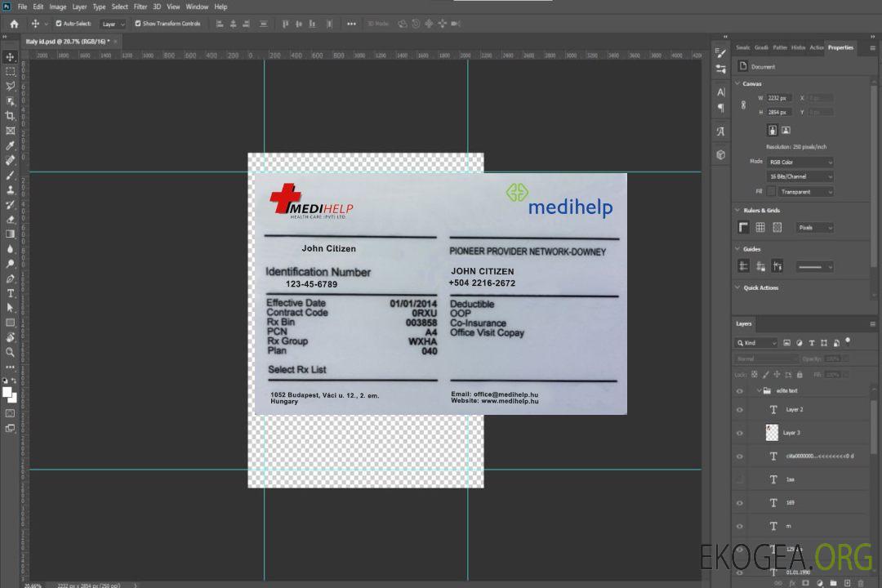Open the File menu
Image resolution: width=882 pixels, height=588 pixels.
click(x=23, y=7)
